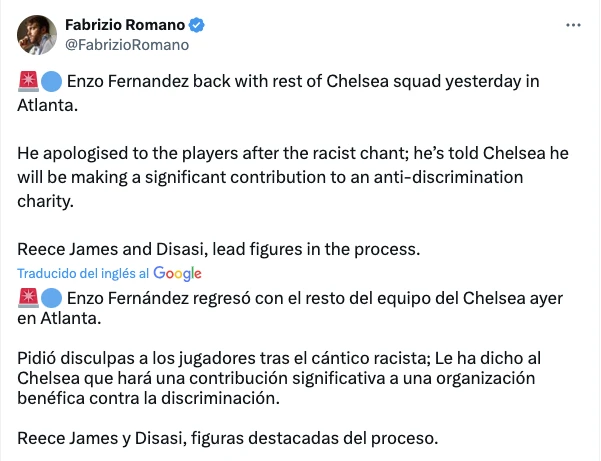Click the 'en Atlanta.' Spanish line

pyautogui.click(x=60, y=319)
